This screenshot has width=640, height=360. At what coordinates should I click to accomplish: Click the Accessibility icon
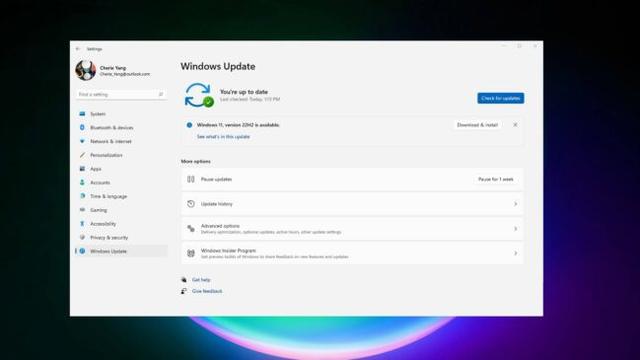(82, 224)
